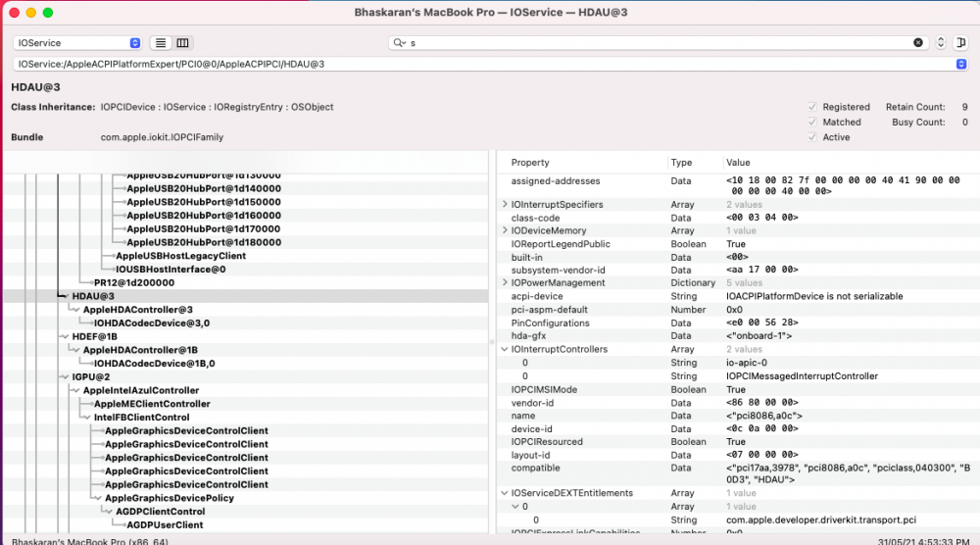Viewport: 980px width, 545px height.
Task: Collapse IntelFBClientControl node
Action: click(87, 418)
